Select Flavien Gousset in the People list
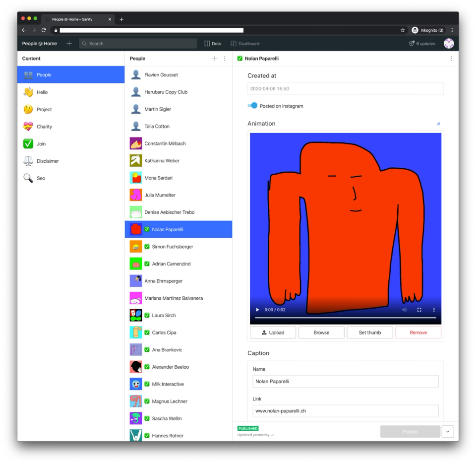 click(178, 75)
